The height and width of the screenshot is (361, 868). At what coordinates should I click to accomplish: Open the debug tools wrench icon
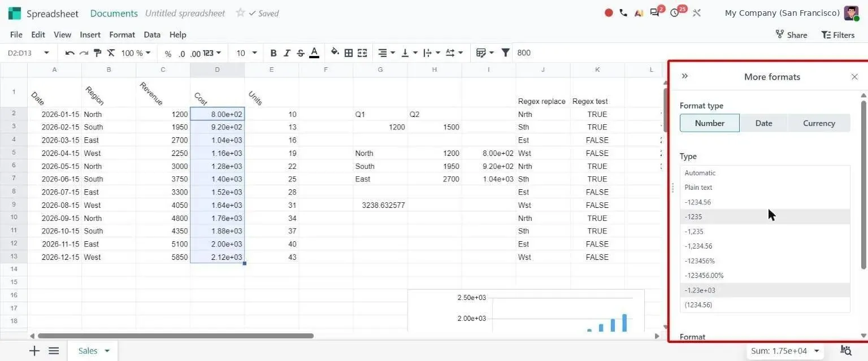tap(697, 12)
